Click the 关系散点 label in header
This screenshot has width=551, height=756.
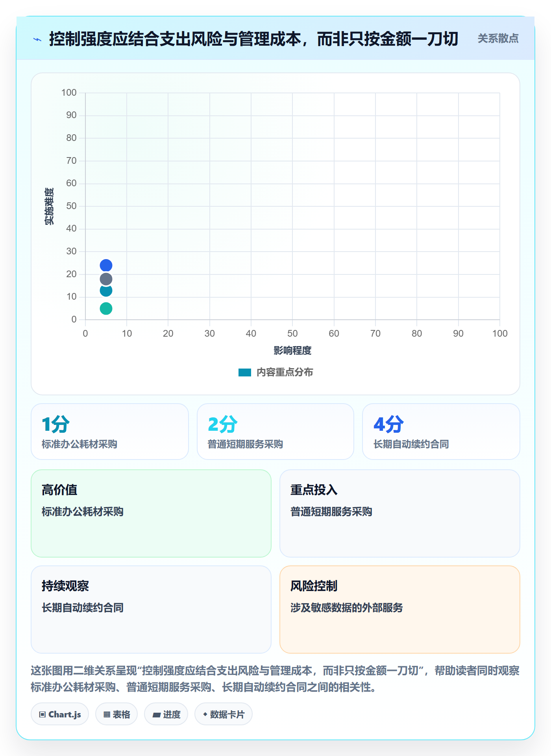click(x=498, y=39)
